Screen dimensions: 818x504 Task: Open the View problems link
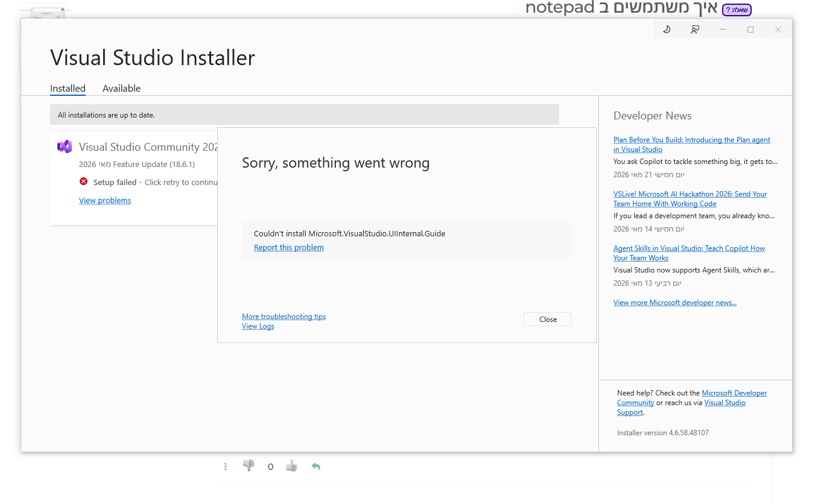(105, 200)
